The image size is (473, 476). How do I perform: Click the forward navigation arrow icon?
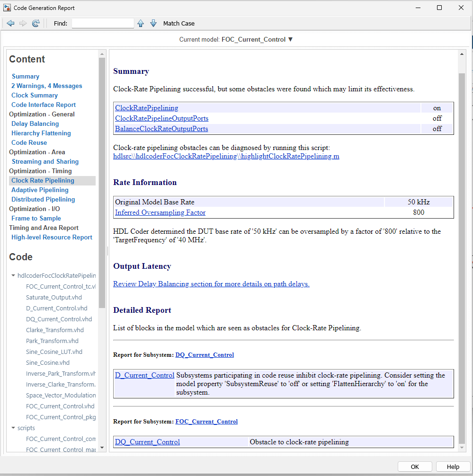(x=23, y=23)
